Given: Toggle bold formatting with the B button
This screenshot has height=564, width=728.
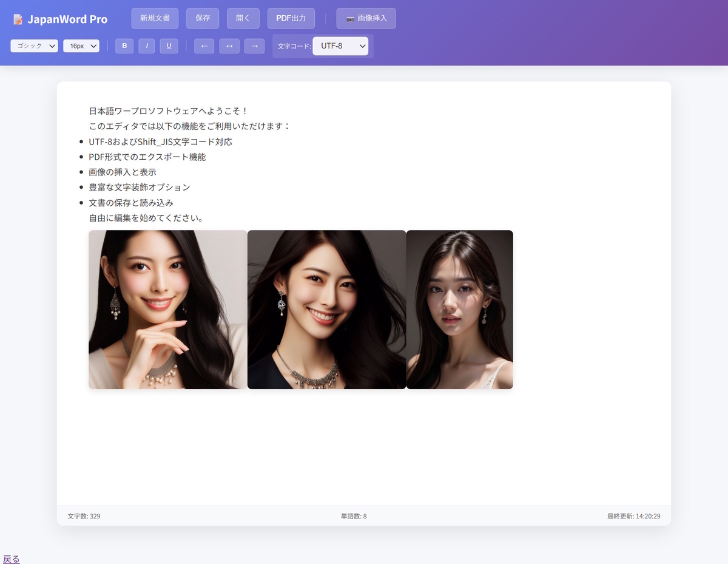Looking at the screenshot, I should [x=124, y=46].
